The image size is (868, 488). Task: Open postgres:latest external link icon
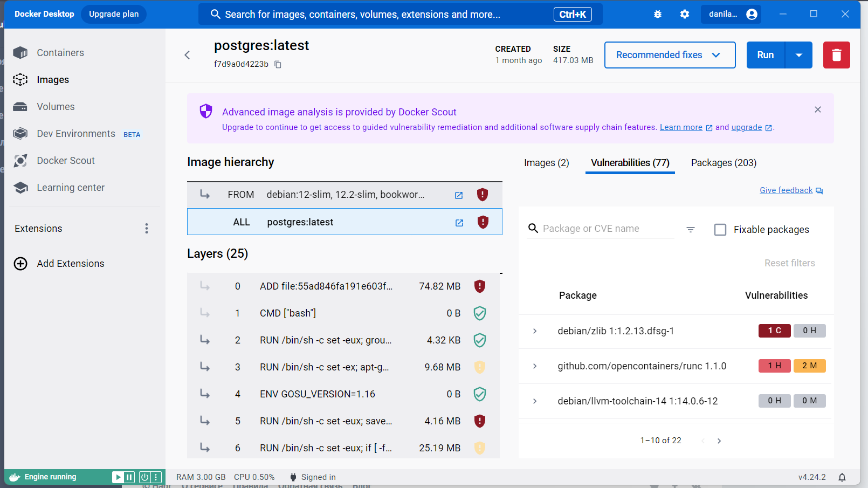[x=459, y=223]
